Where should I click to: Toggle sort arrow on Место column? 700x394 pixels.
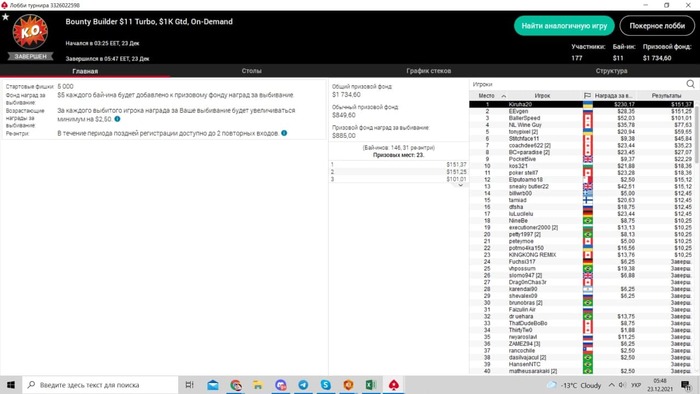504,96
